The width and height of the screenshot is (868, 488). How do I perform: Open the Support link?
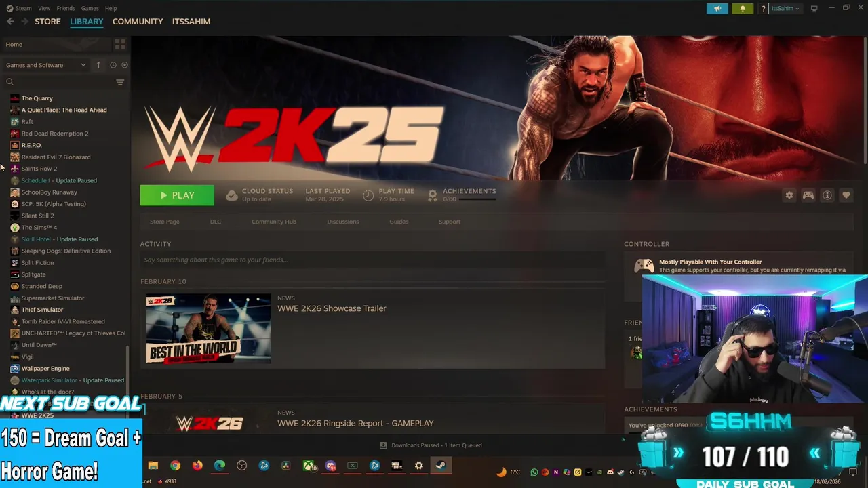coord(450,222)
